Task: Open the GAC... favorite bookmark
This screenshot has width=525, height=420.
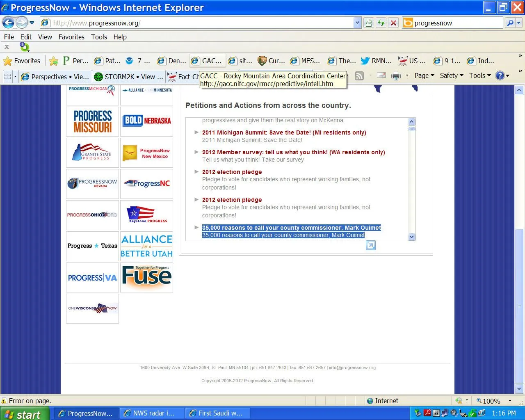Action: (x=206, y=61)
